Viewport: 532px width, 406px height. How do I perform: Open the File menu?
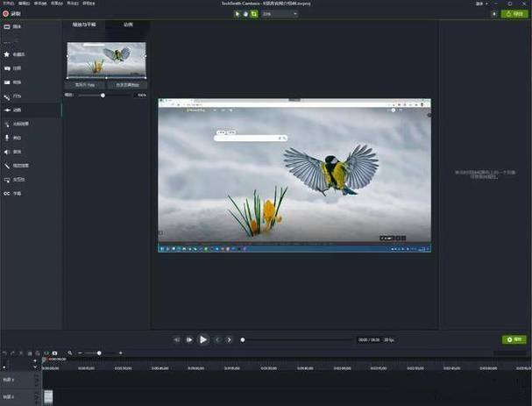[x=8, y=4]
